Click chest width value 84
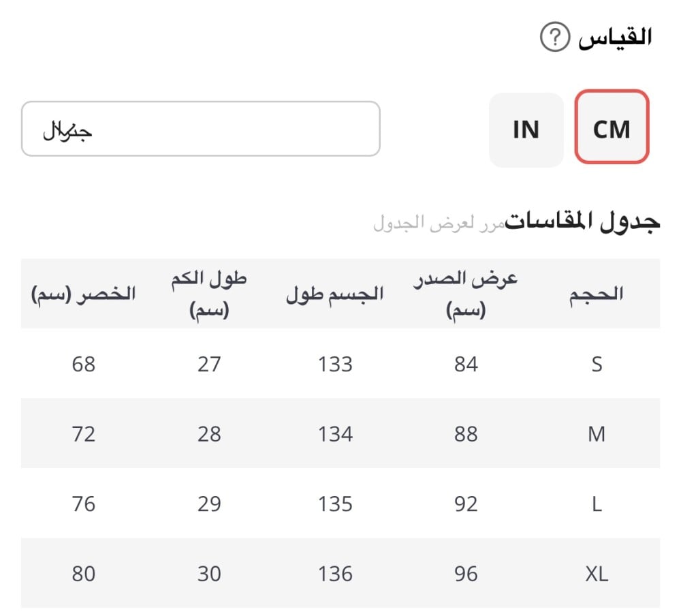The image size is (681, 616). [466, 365]
